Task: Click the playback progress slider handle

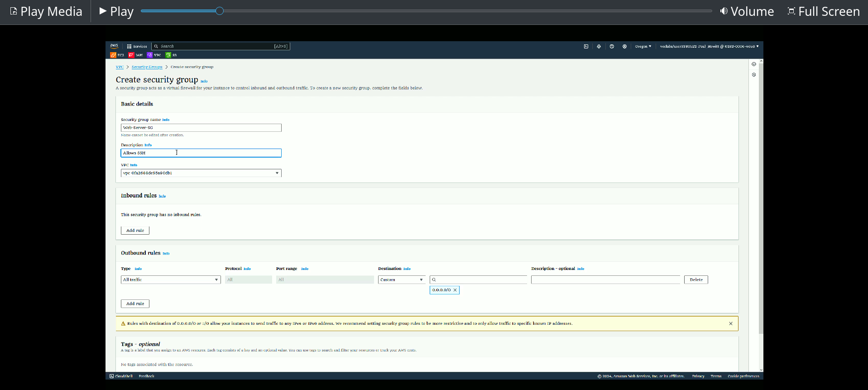Action: (x=220, y=11)
